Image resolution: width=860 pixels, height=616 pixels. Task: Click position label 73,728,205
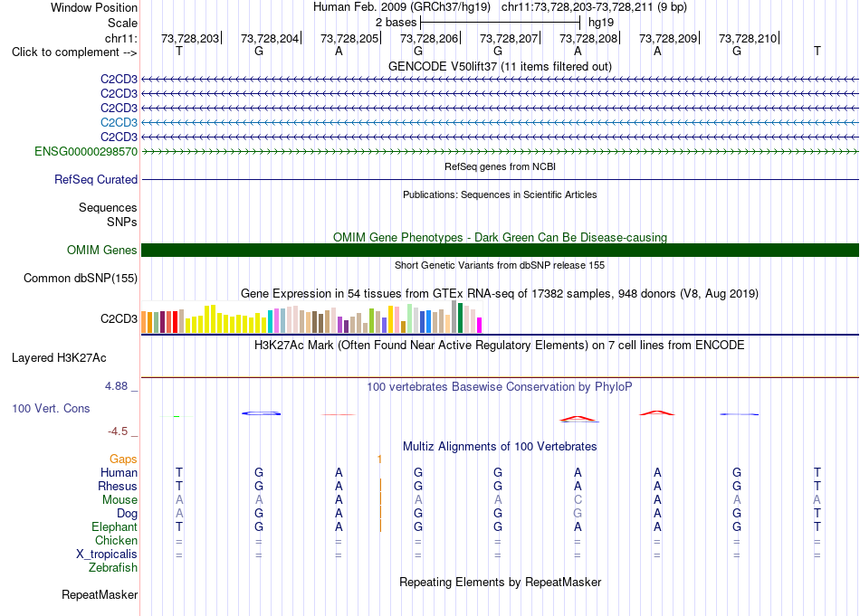(x=349, y=38)
